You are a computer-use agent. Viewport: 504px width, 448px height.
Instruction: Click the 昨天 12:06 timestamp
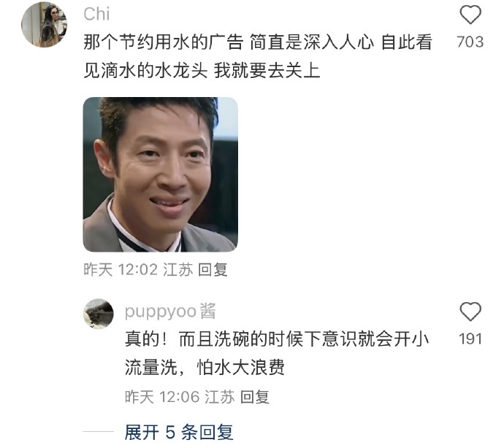(162, 397)
